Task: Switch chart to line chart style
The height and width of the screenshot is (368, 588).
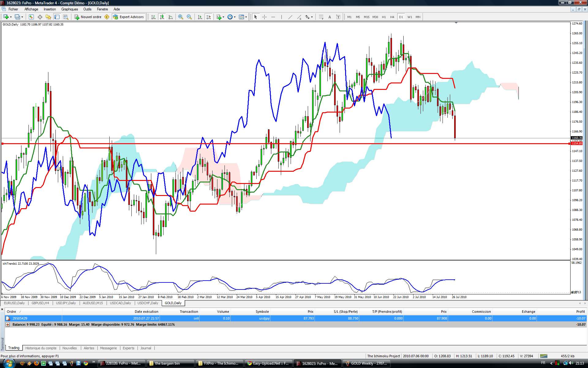Action: (171, 17)
